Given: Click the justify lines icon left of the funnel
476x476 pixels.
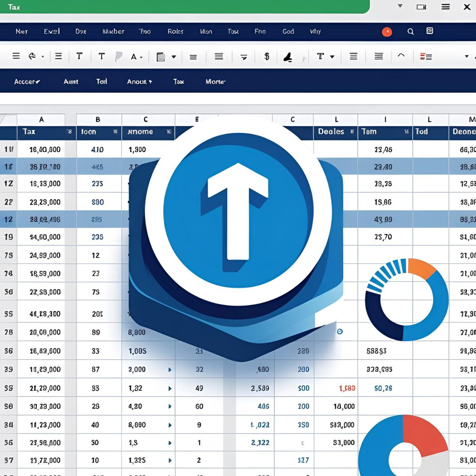Looking at the screenshot, I should click(x=219, y=57).
